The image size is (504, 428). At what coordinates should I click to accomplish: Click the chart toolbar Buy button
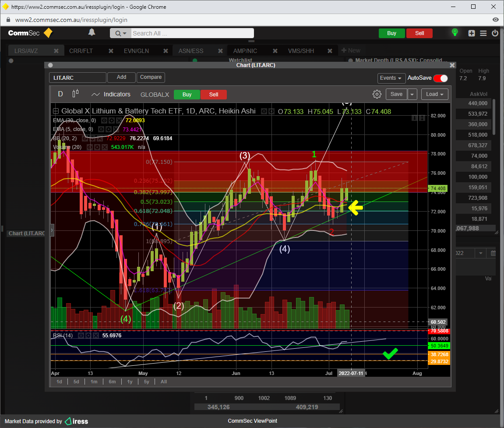[x=187, y=95]
